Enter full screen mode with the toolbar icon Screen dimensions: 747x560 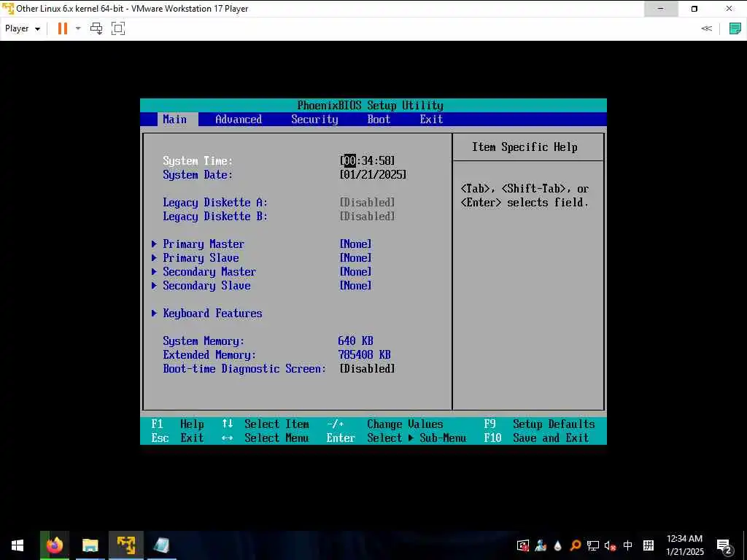point(118,28)
